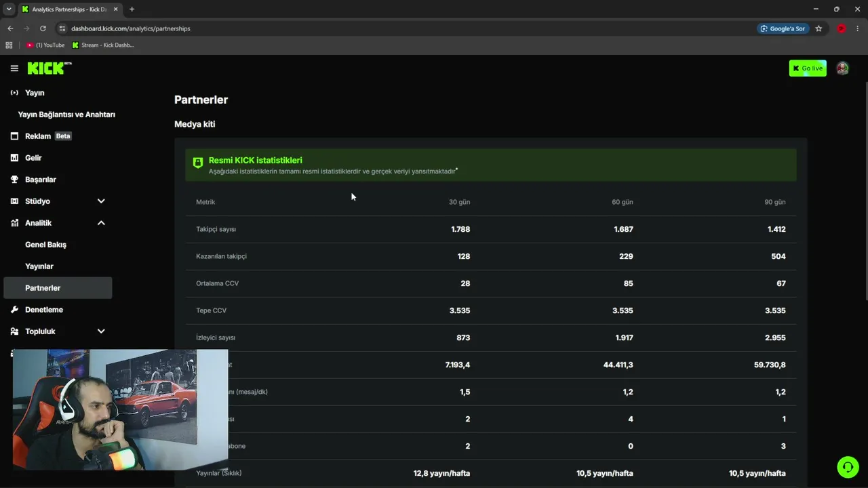This screenshot has width=868, height=488.
Task: Select the Analytics Partnerships browser tab
Action: pos(69,9)
